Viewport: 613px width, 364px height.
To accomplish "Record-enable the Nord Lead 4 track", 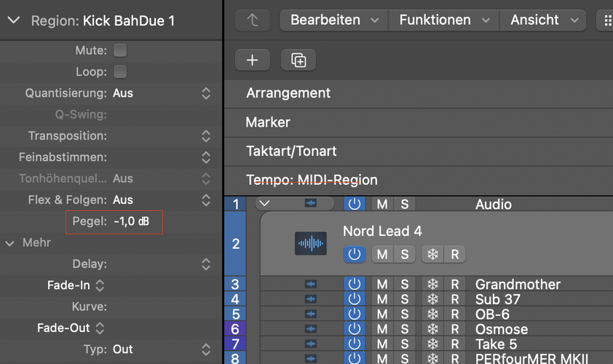I will tap(455, 254).
